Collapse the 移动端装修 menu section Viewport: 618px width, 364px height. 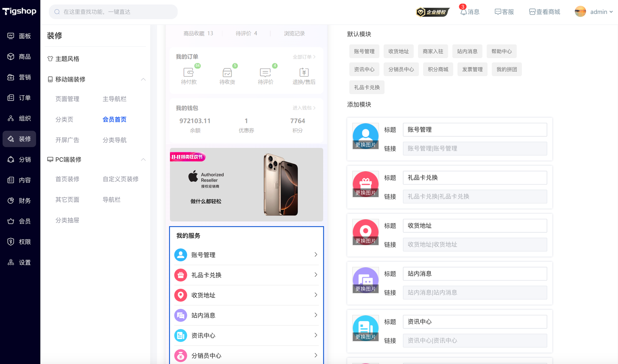pos(143,80)
